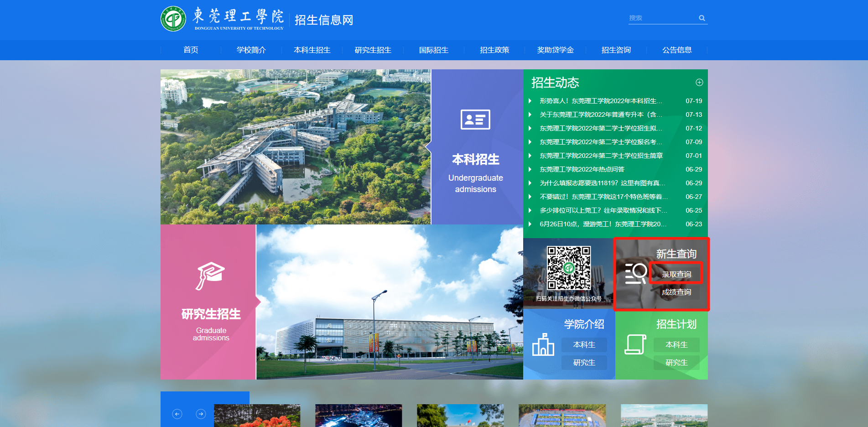The image size is (868, 427).
Task: Click the search magnifier icon
Action: [702, 18]
